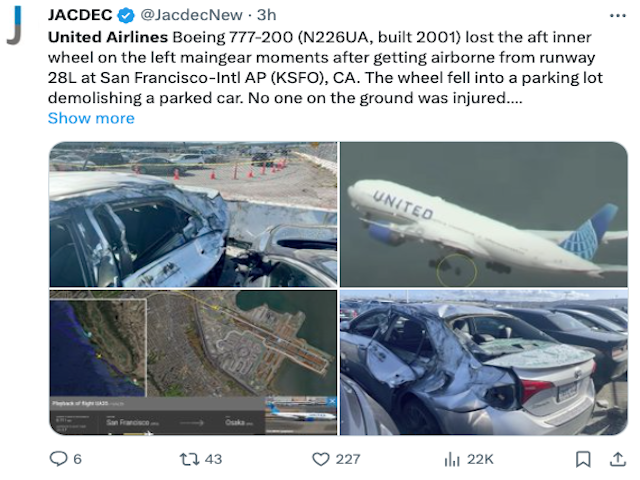Click the 3h timestamp link
The width and height of the screenshot is (640, 480).
click(267, 16)
